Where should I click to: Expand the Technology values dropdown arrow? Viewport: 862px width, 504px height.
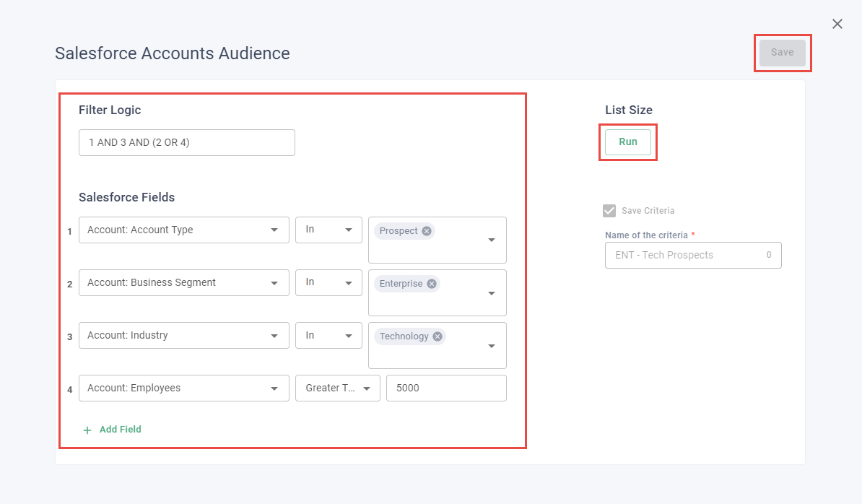(492, 346)
